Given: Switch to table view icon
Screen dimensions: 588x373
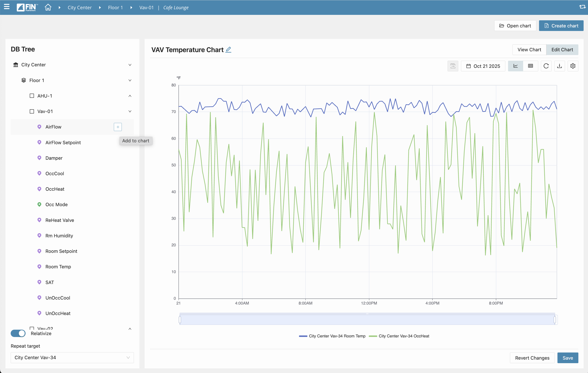Looking at the screenshot, I should tap(530, 66).
